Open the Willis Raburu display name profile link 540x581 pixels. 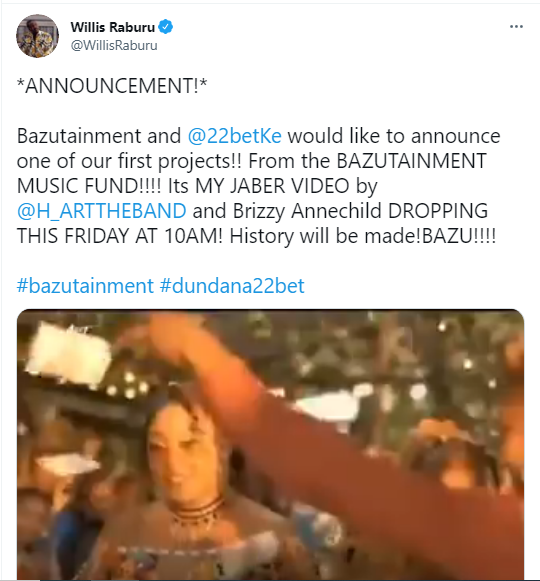[x=113, y=27]
